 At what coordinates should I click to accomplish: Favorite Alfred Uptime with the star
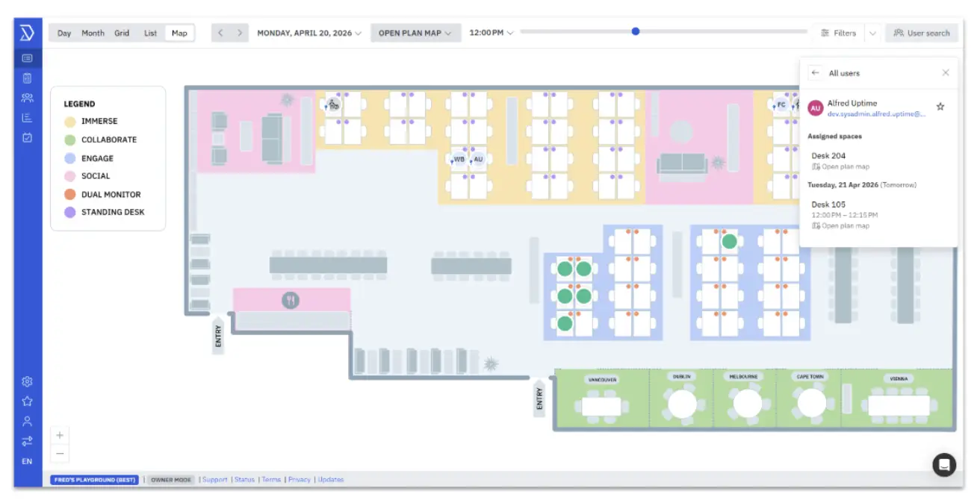pos(940,107)
